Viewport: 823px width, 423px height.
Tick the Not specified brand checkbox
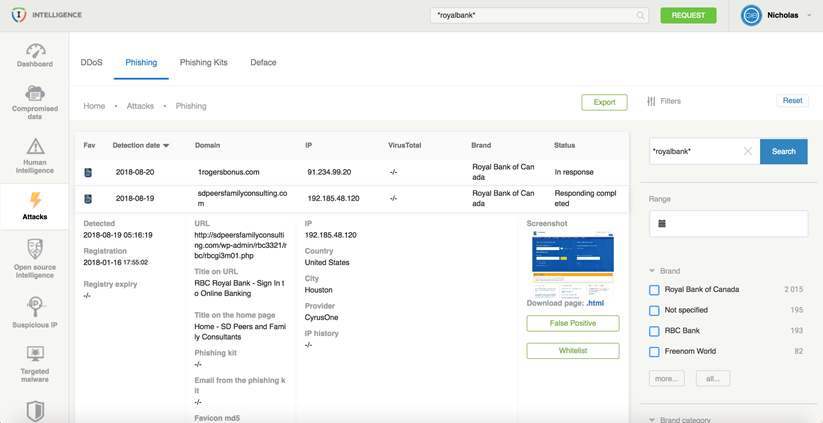coord(654,311)
